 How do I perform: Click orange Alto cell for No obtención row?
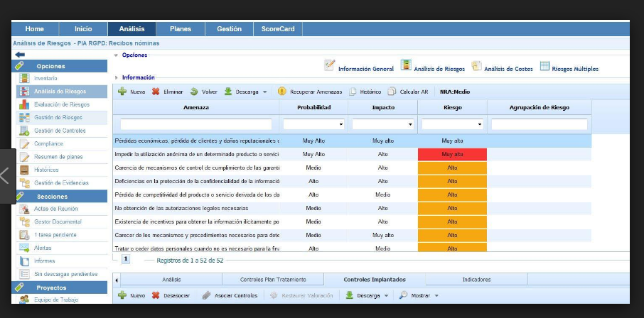tap(452, 209)
